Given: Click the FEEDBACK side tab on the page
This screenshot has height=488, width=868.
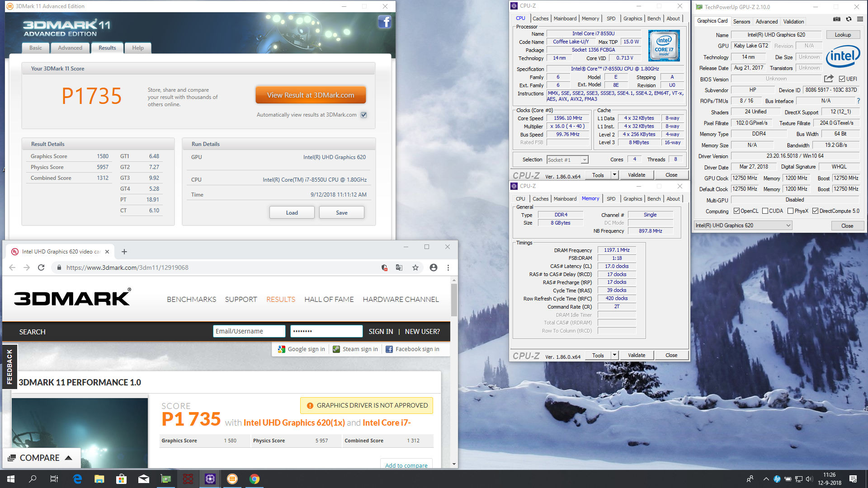Looking at the screenshot, I should (x=9, y=366).
